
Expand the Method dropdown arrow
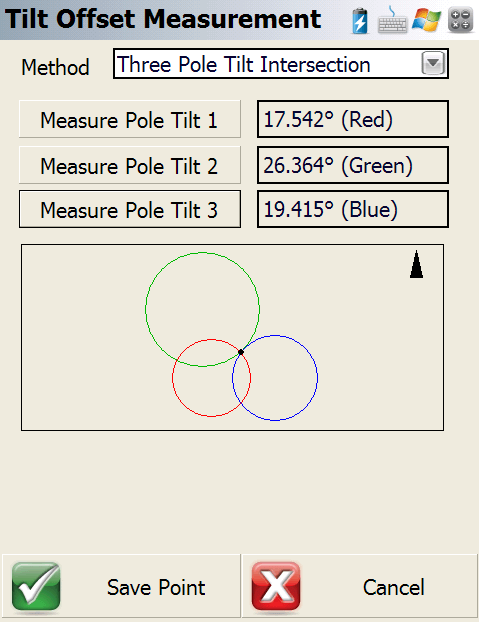pos(433,63)
